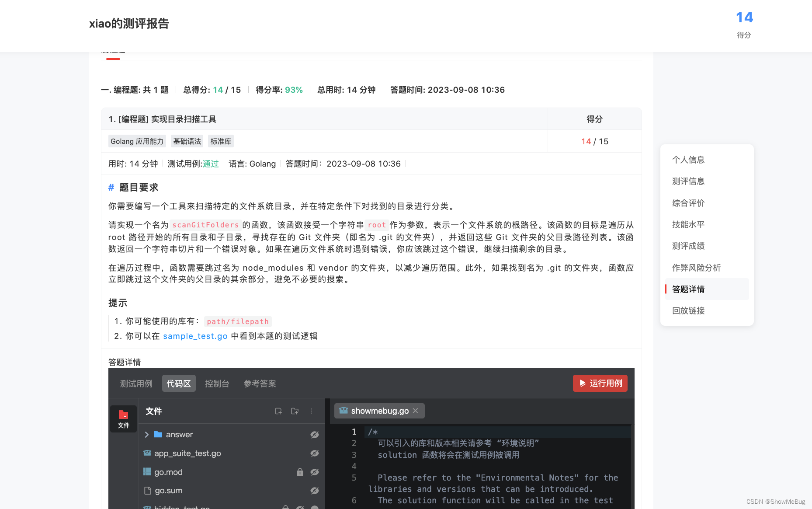Toggle visibility eye for app_suite_test.go

(315, 453)
